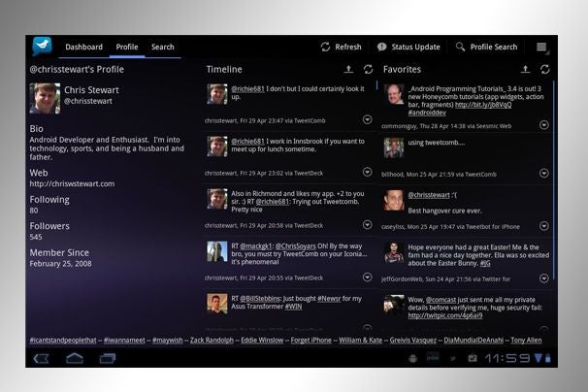This screenshot has height=392, width=588.
Task: Jump to top of Favorites column
Action: [525, 69]
